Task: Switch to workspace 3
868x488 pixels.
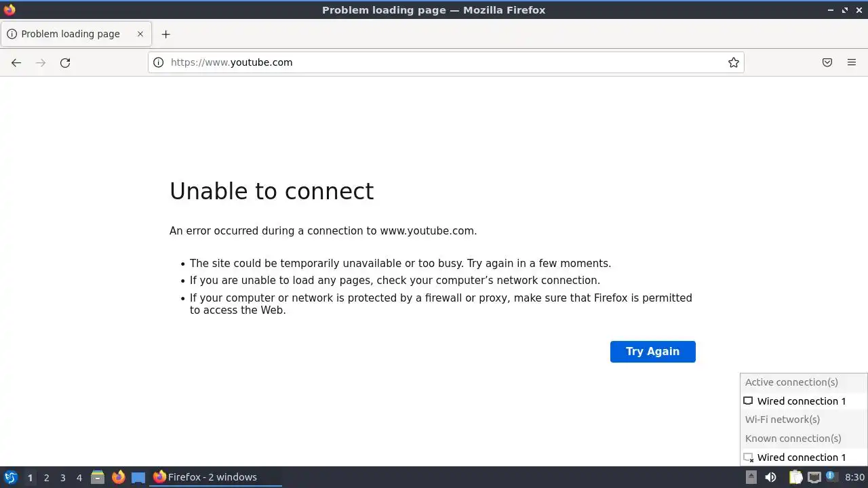Action: click(x=62, y=477)
